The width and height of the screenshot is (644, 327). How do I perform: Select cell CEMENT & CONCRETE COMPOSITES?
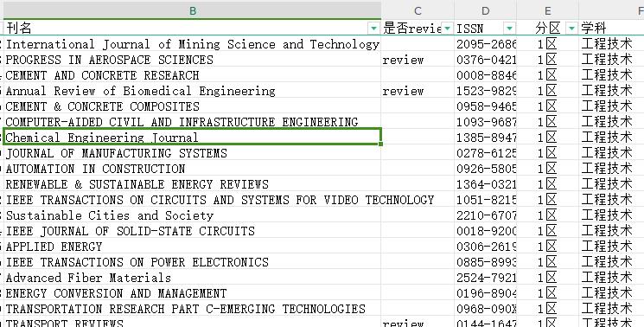pos(192,106)
